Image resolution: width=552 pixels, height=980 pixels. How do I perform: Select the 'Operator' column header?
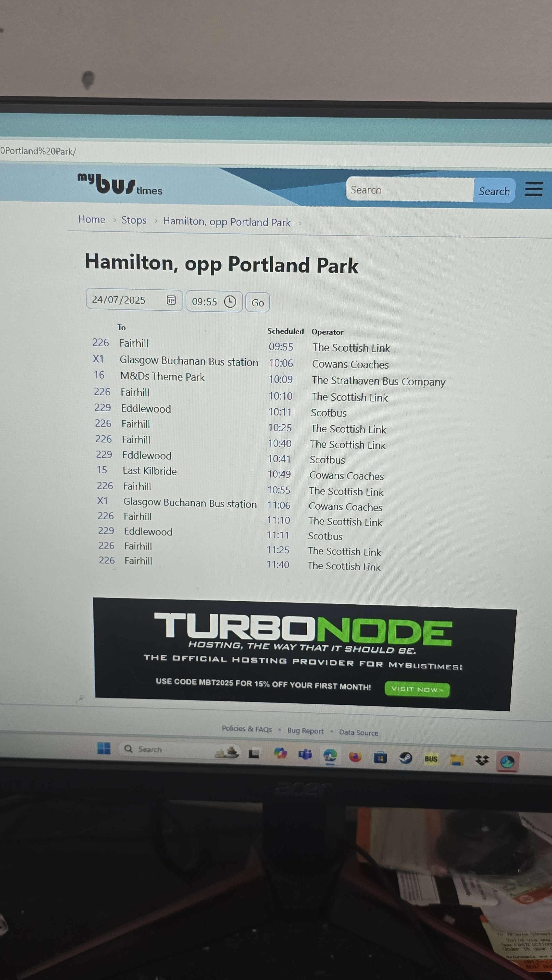[x=327, y=332]
